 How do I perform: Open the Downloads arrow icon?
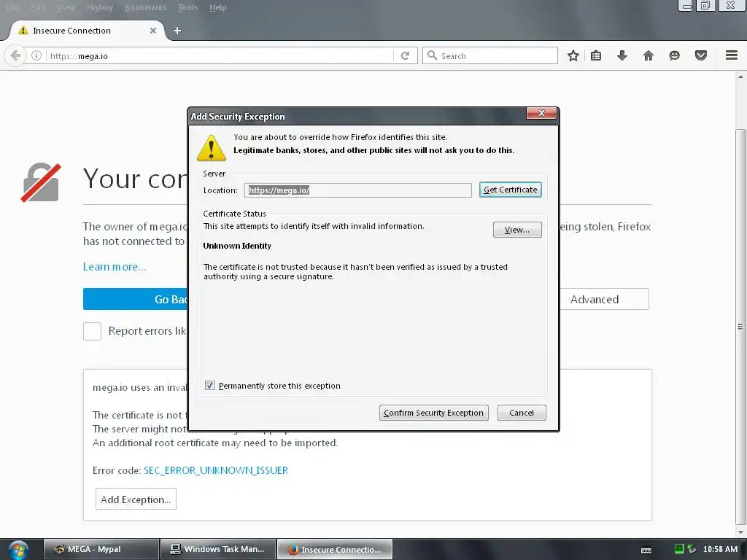tap(622, 55)
